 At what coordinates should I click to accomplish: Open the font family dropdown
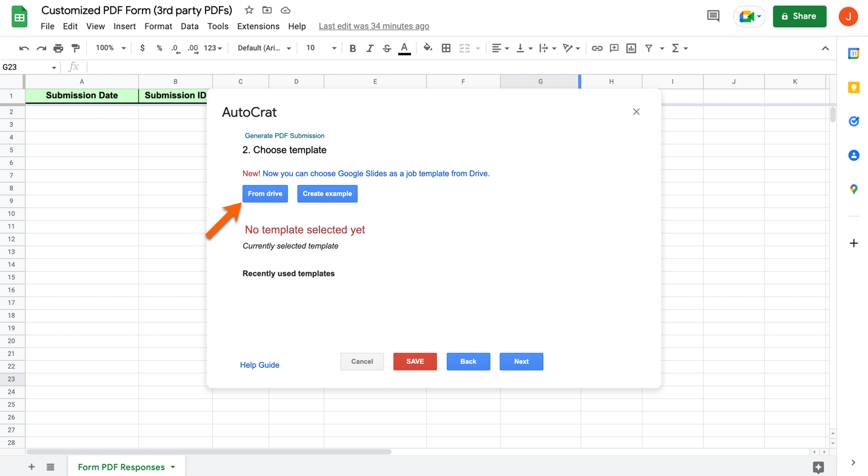click(264, 49)
